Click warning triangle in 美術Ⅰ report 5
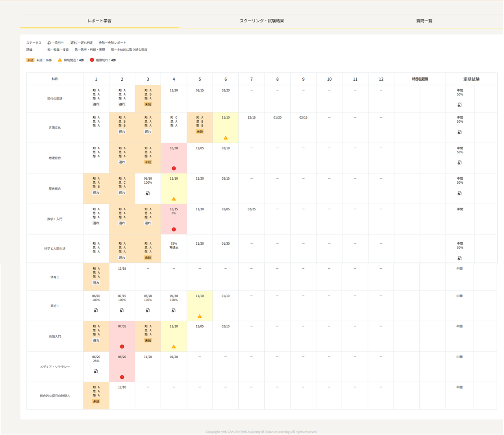Viewport: 504px width, 435px height. pos(200,316)
